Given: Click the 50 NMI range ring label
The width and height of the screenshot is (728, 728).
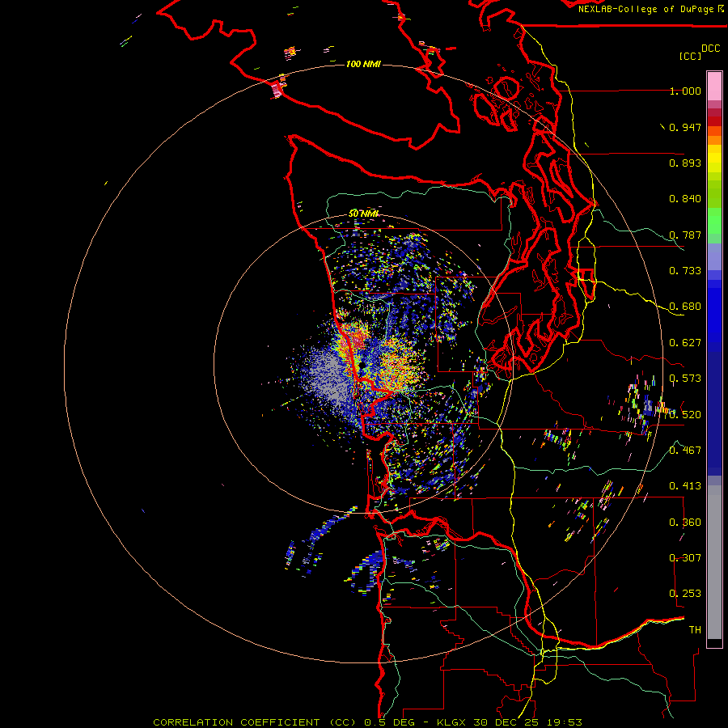Looking at the screenshot, I should (363, 214).
